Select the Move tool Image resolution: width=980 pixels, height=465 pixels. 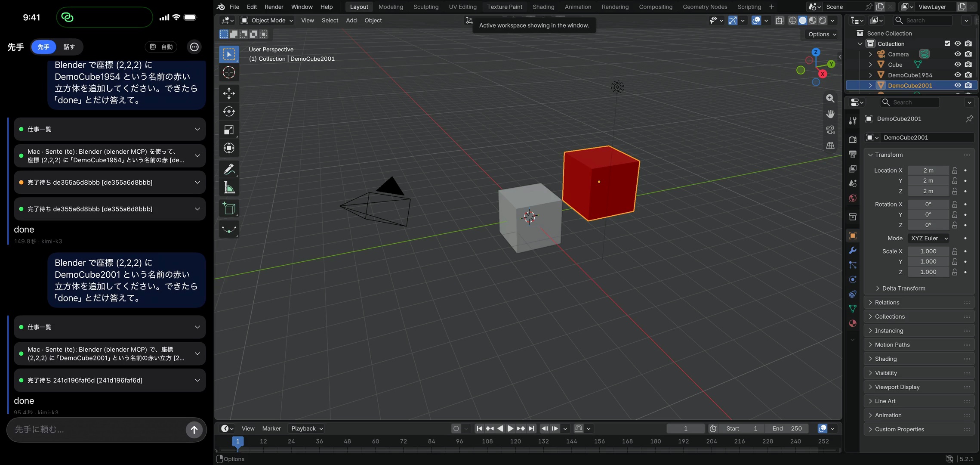[x=229, y=93]
